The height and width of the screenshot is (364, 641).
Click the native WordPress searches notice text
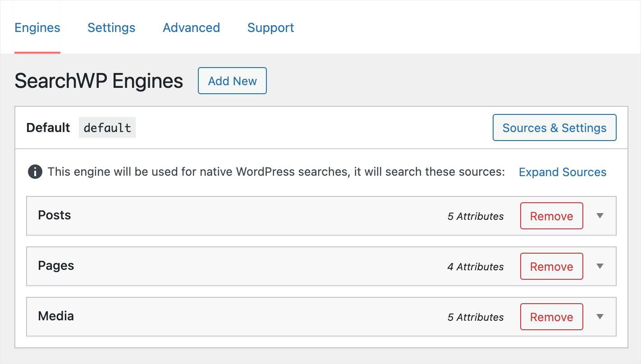pyautogui.click(x=276, y=172)
